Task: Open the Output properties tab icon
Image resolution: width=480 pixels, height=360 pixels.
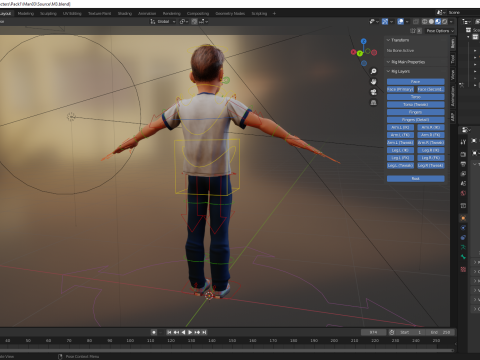Action: coord(463,164)
